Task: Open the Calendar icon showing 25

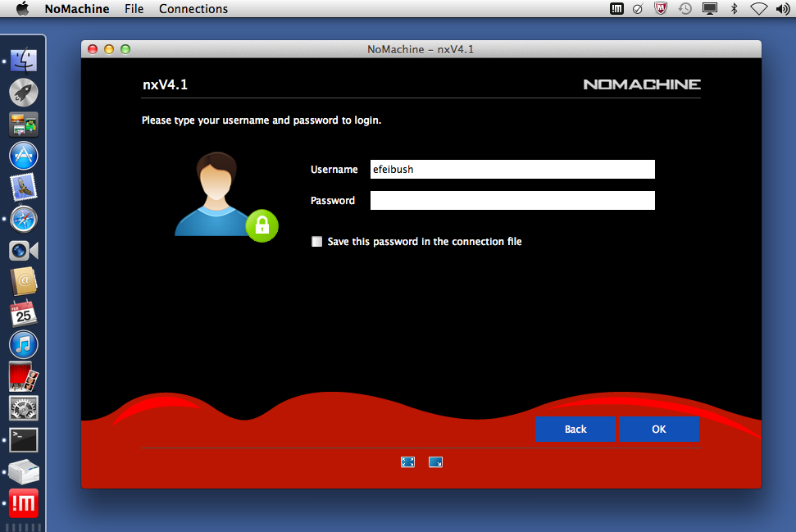Action: pos(23,314)
